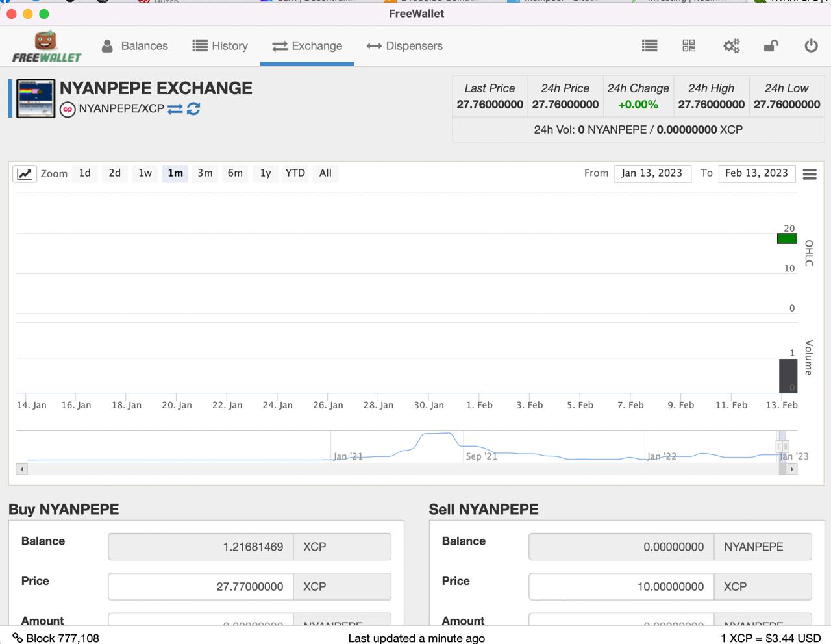
Task: Click the 1 XCP = $3.44 USD rate
Action: click(771, 638)
